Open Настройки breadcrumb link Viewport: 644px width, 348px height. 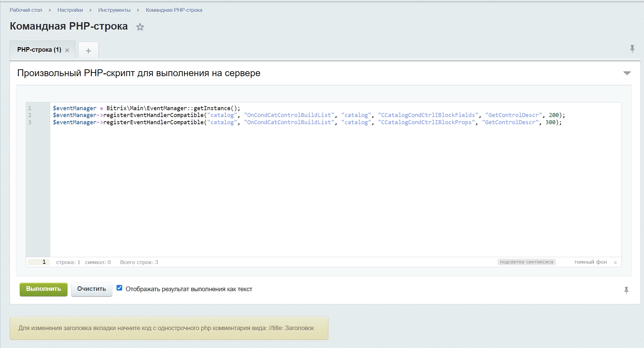pos(70,10)
